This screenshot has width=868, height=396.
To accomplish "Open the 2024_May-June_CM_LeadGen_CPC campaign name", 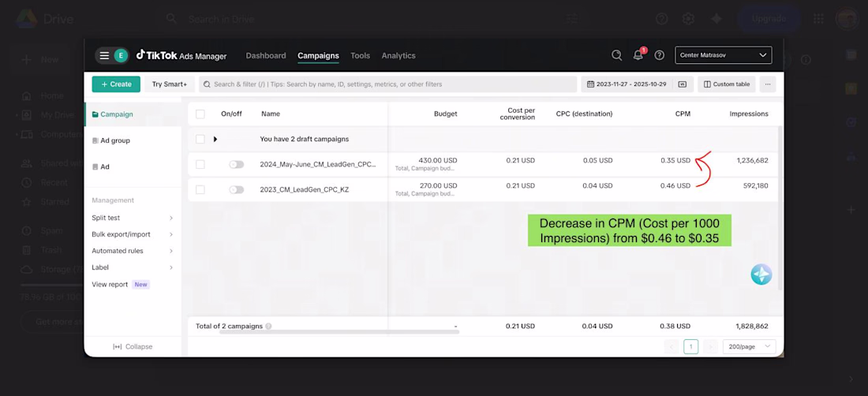I will pos(318,164).
